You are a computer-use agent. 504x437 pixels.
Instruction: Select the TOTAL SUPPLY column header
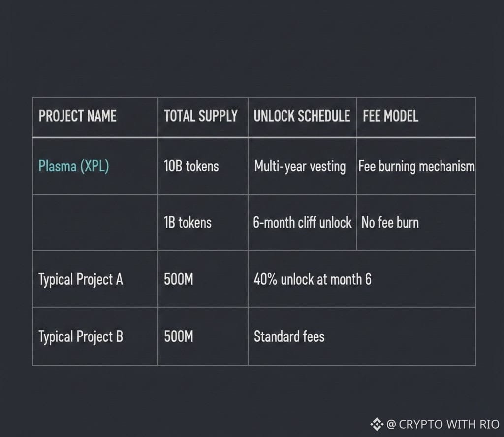click(201, 116)
